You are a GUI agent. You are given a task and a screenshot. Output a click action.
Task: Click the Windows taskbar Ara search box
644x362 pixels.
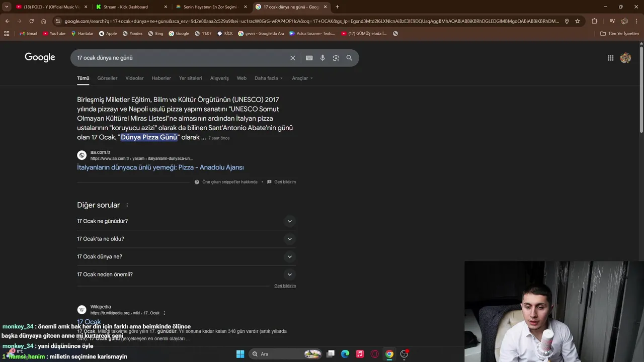(286, 354)
